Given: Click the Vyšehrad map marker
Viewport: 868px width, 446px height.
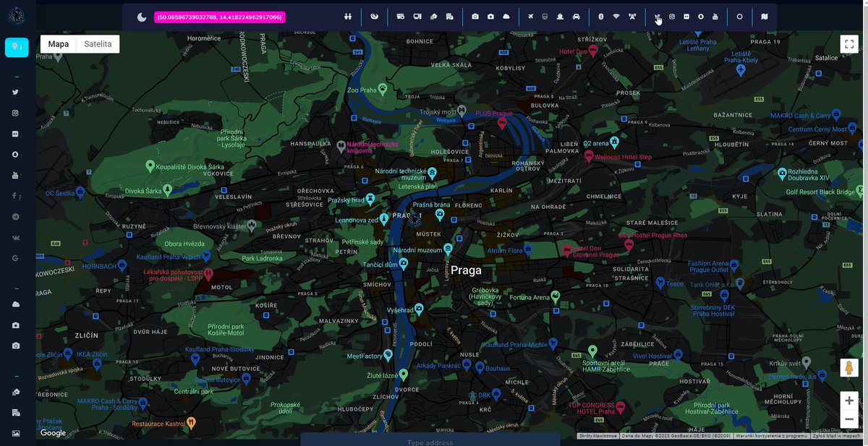Looking at the screenshot, I should coord(419,309).
